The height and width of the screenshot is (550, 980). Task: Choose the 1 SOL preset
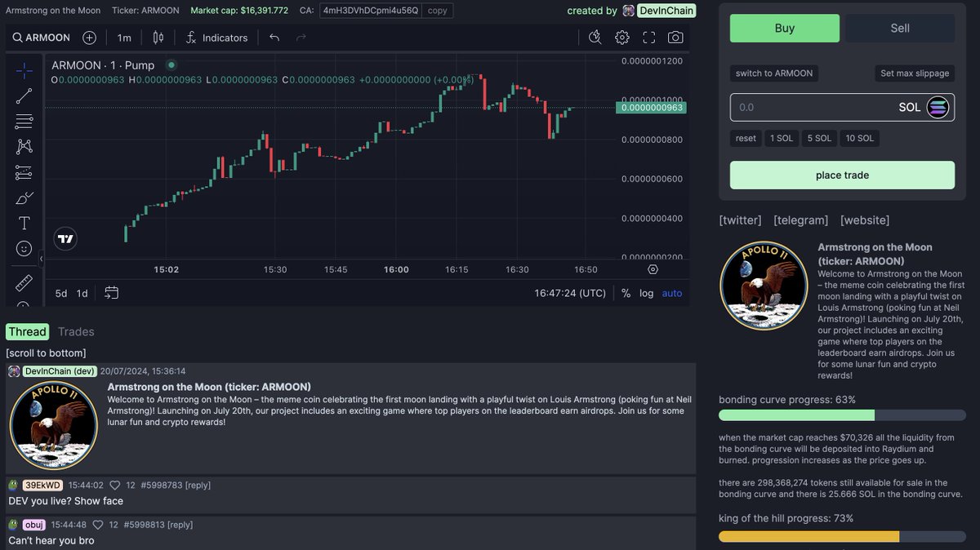tap(782, 139)
